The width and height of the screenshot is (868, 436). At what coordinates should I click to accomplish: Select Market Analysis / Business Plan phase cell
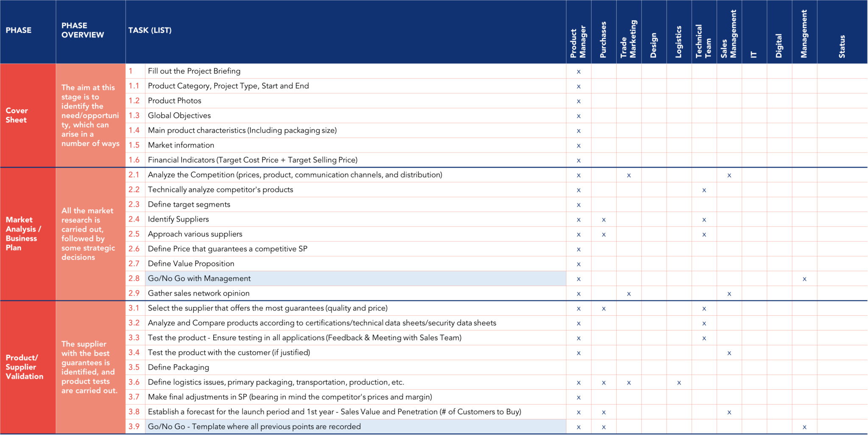point(28,233)
